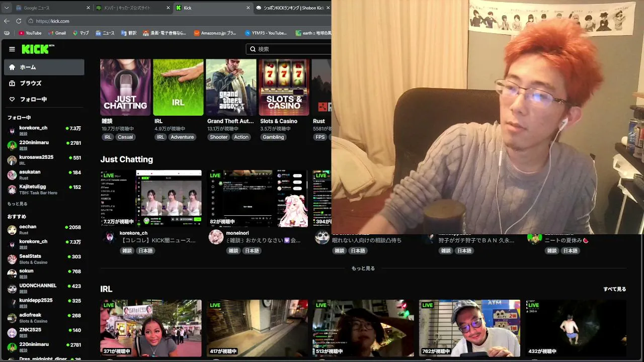This screenshot has width=644, height=362.
Task: Open the Grand Theft Auto category card
Action: (x=231, y=87)
